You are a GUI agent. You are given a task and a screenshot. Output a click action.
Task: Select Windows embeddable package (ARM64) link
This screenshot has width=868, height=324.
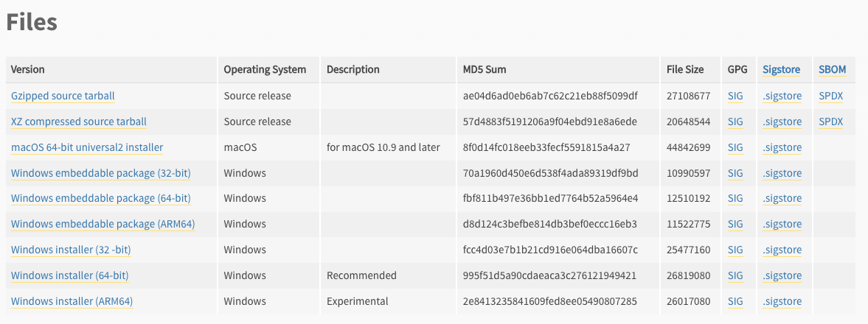point(103,224)
